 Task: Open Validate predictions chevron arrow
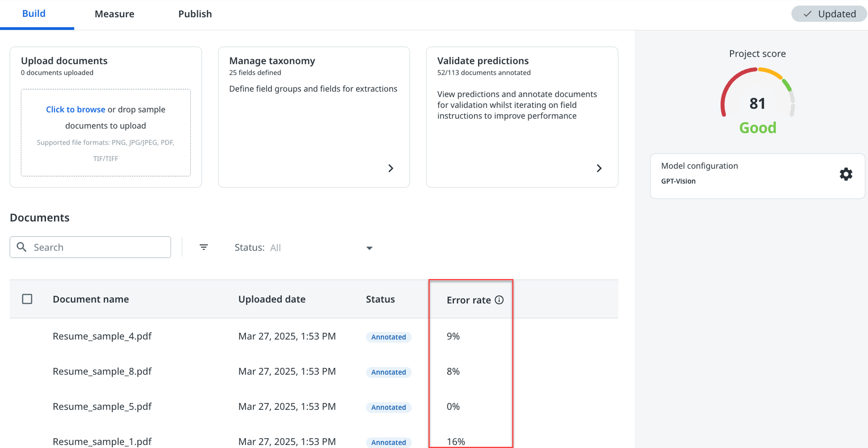point(599,168)
